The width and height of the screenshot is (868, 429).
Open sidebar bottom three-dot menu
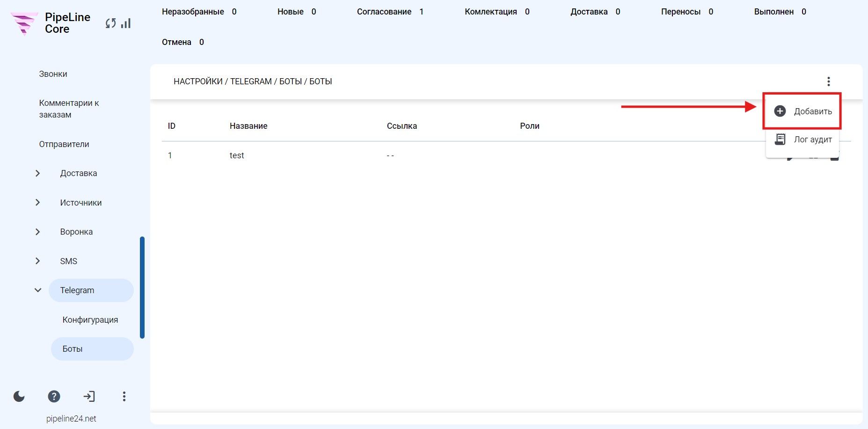coord(124,397)
